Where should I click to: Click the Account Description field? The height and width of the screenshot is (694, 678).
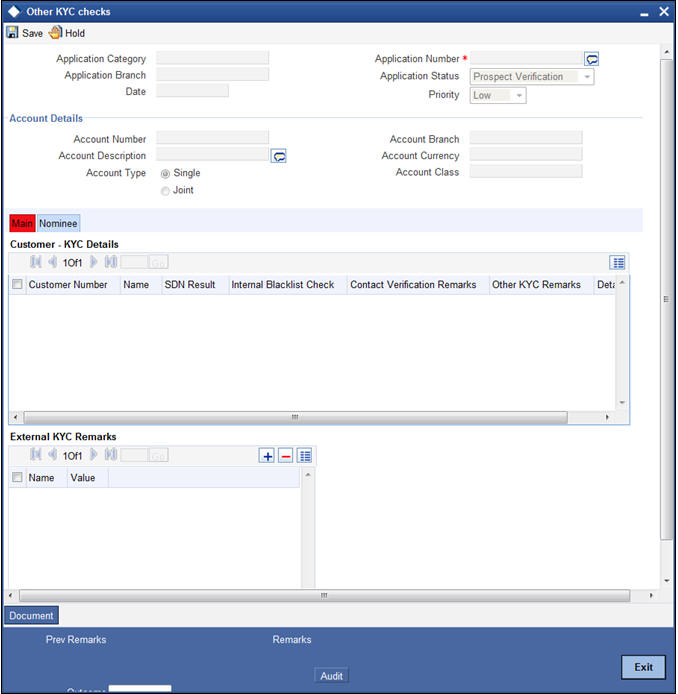[x=212, y=154]
